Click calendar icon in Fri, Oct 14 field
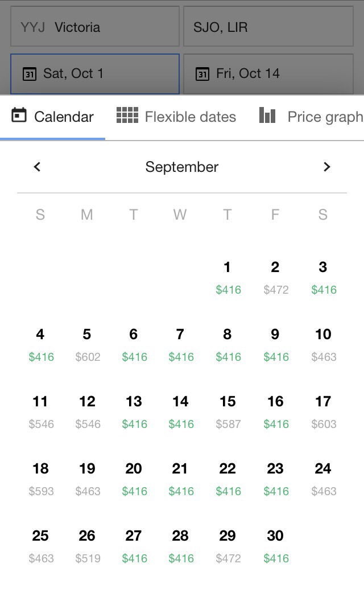 (202, 73)
